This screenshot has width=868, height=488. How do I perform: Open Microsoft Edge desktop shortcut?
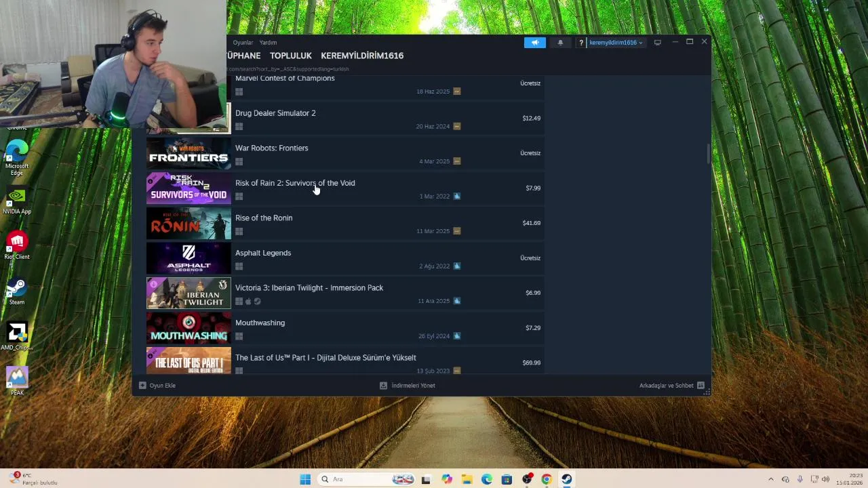(x=17, y=158)
